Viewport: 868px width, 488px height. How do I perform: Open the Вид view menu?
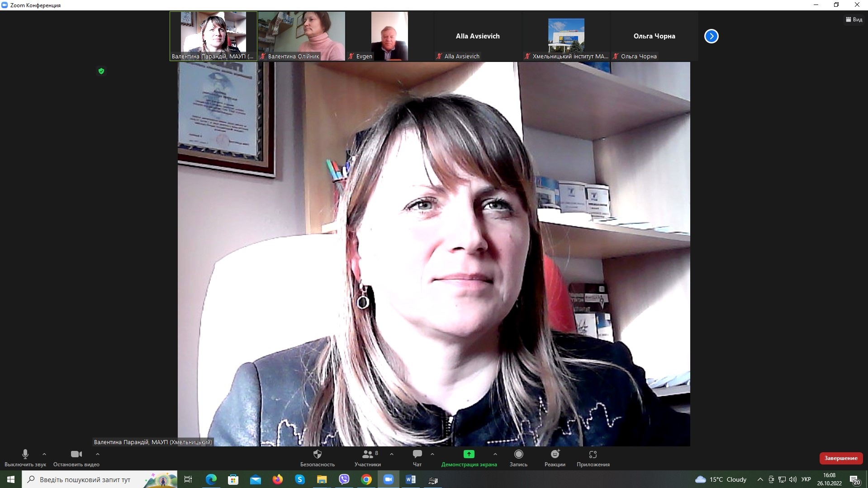[854, 19]
